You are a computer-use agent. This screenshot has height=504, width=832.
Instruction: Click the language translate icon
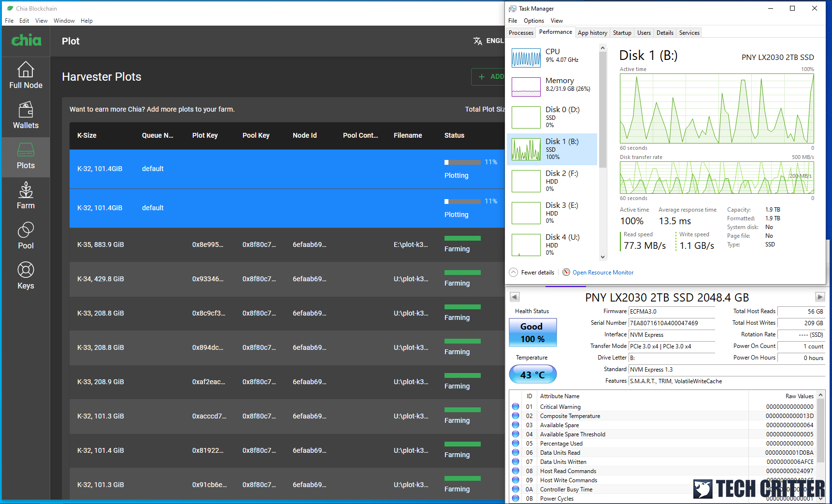point(477,41)
